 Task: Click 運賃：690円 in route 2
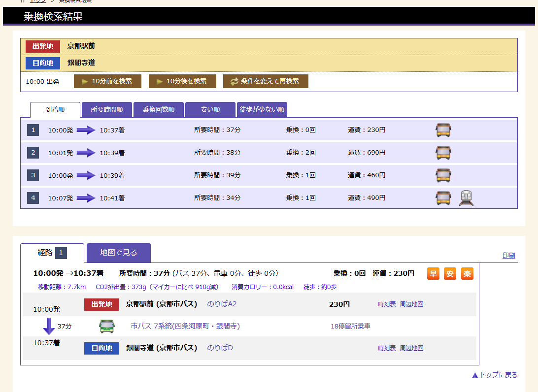(367, 153)
